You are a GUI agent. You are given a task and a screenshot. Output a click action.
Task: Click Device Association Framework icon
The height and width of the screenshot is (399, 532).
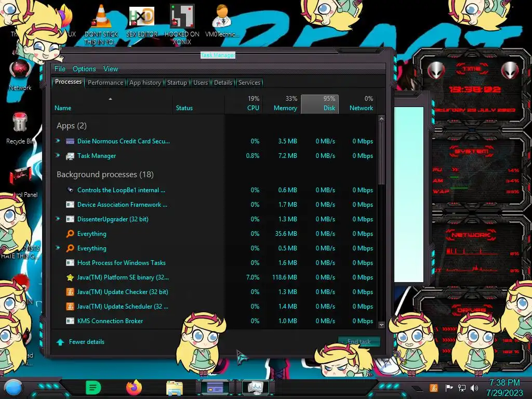coord(70,205)
